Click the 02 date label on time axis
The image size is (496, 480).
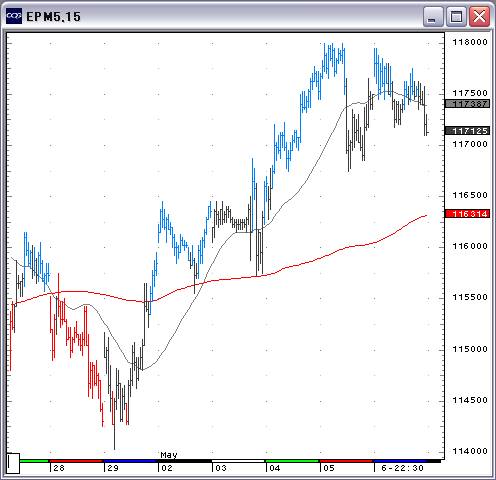pos(167,468)
